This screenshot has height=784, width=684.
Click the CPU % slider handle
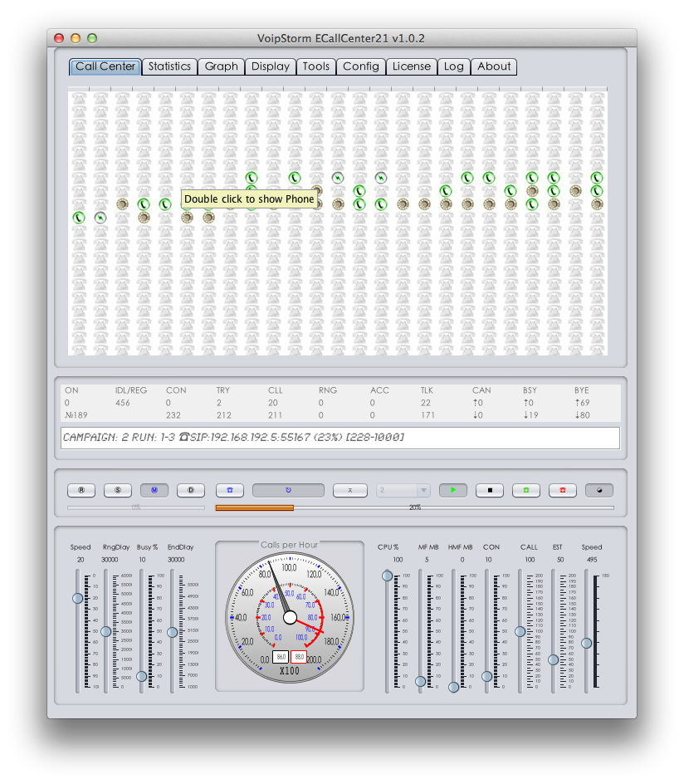click(388, 576)
